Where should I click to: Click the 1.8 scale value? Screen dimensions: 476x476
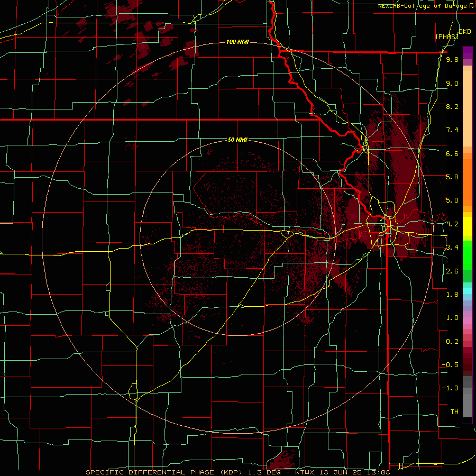[x=452, y=294]
